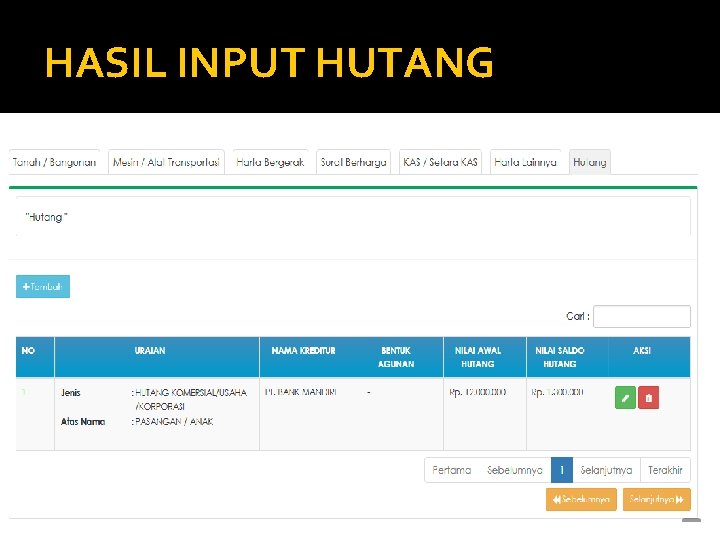The height and width of the screenshot is (540, 720).
Task: Jump to Terakhir page
Action: 665,470
